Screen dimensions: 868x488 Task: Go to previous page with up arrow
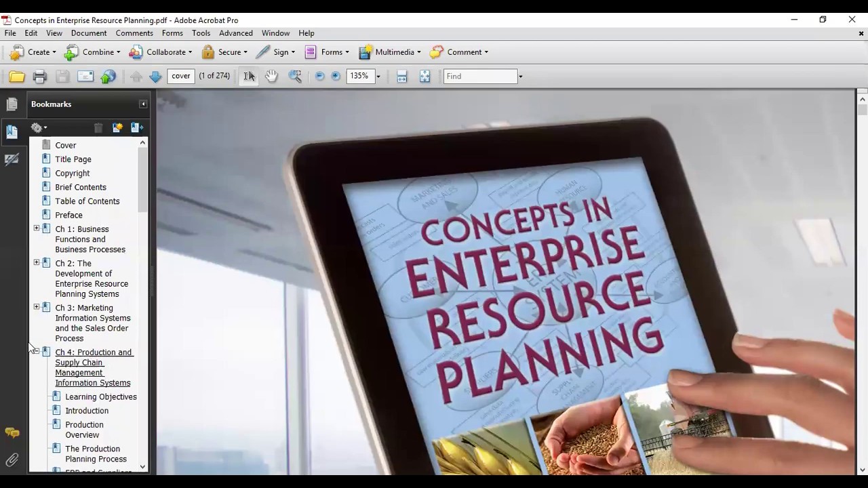[x=136, y=77]
